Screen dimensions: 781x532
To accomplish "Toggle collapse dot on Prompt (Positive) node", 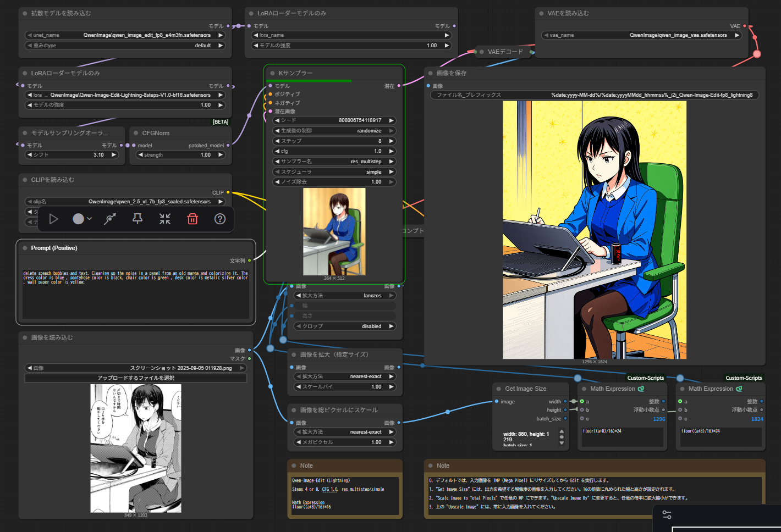I will tap(25, 248).
